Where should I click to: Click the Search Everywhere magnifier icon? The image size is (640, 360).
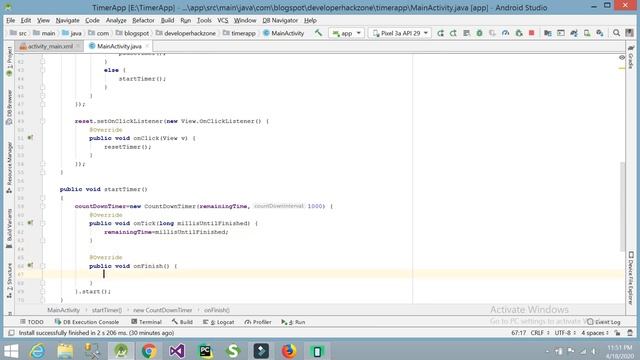click(616, 33)
